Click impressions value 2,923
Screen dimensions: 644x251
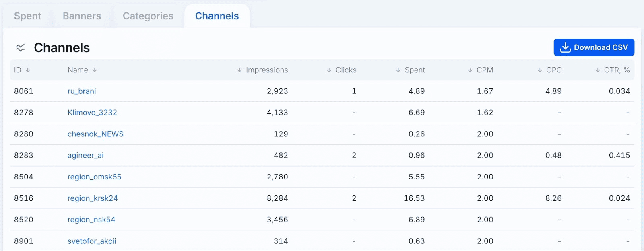click(277, 91)
